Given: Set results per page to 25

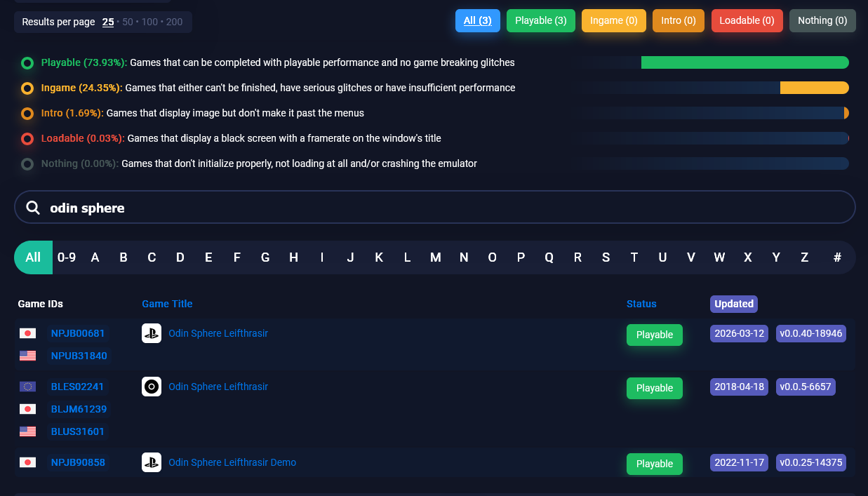Looking at the screenshot, I should [x=108, y=22].
